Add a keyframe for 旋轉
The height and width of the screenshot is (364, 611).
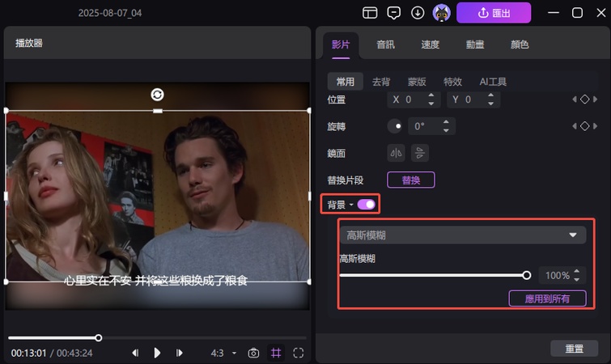pyautogui.click(x=584, y=126)
